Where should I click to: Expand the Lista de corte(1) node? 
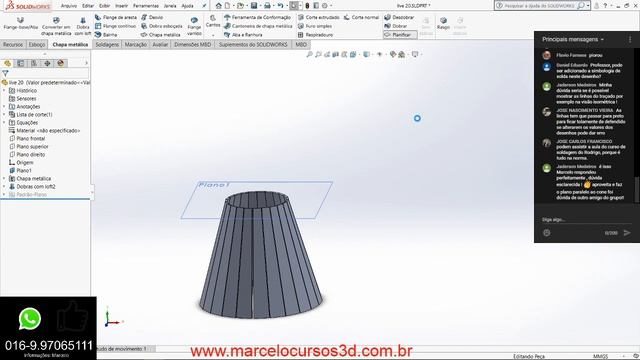(4, 115)
